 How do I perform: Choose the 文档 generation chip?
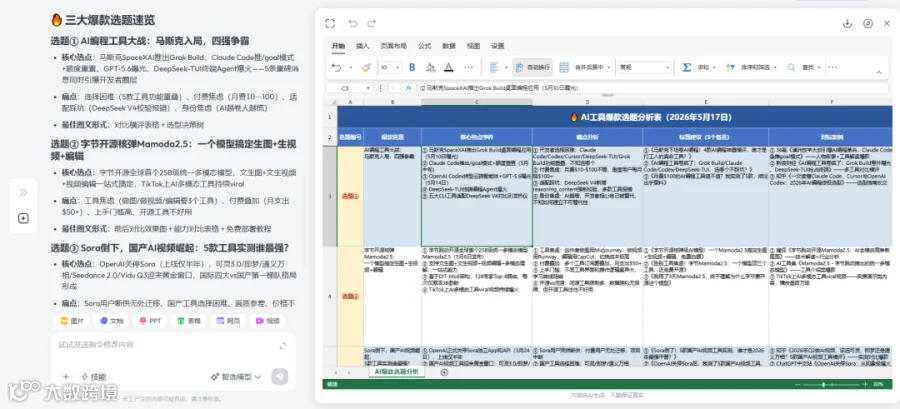(x=112, y=321)
